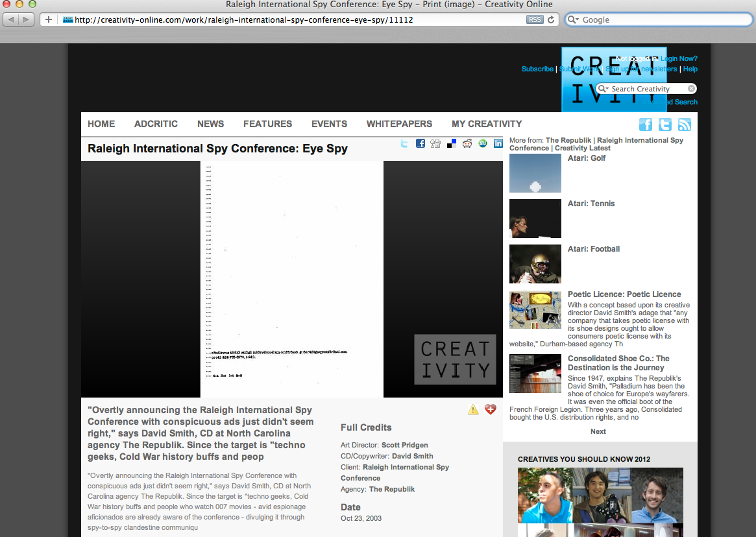Open Consolidated Shoe Co. Destination is the Journey
756x537 pixels.
pyautogui.click(x=618, y=363)
